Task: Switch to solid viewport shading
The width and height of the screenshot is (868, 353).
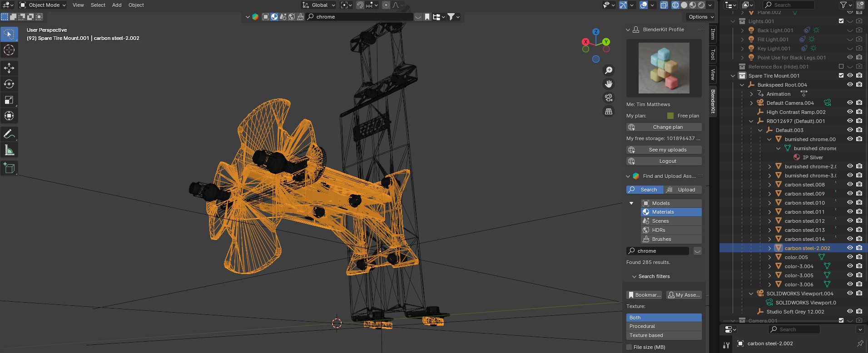Action: coord(684,5)
